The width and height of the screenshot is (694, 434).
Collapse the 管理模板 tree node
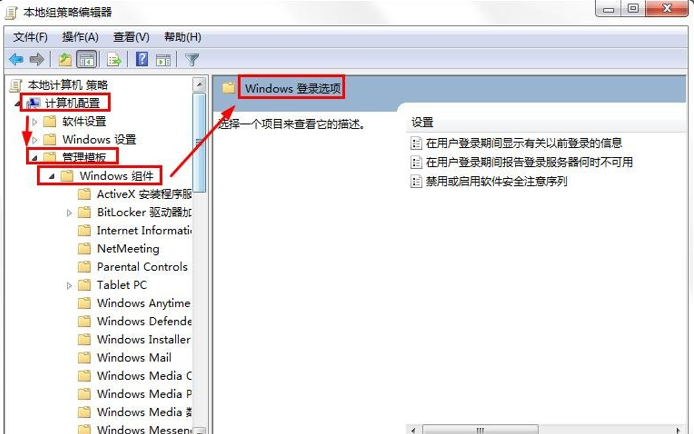[34, 157]
